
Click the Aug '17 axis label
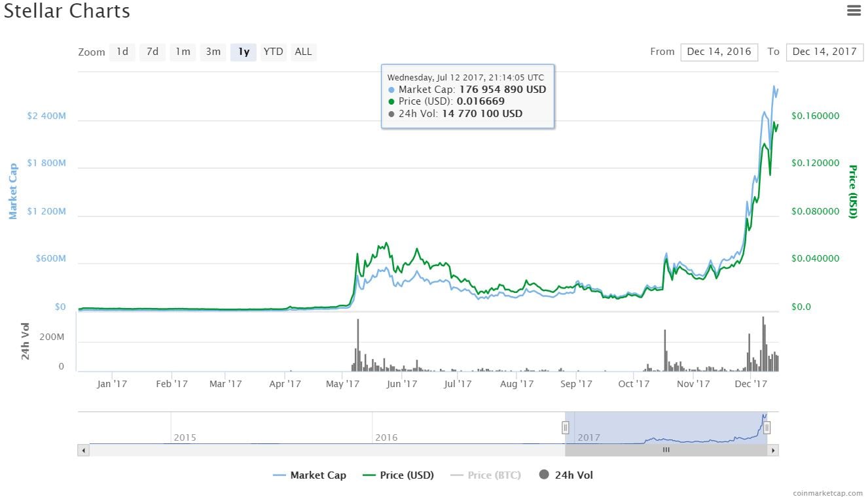click(517, 384)
